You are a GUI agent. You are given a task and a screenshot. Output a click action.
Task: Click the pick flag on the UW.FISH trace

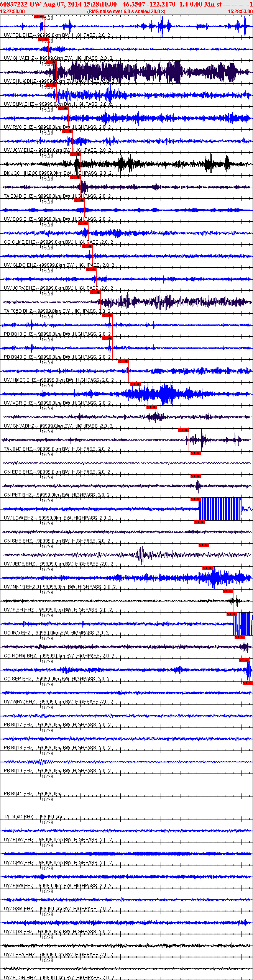[x=228, y=591]
